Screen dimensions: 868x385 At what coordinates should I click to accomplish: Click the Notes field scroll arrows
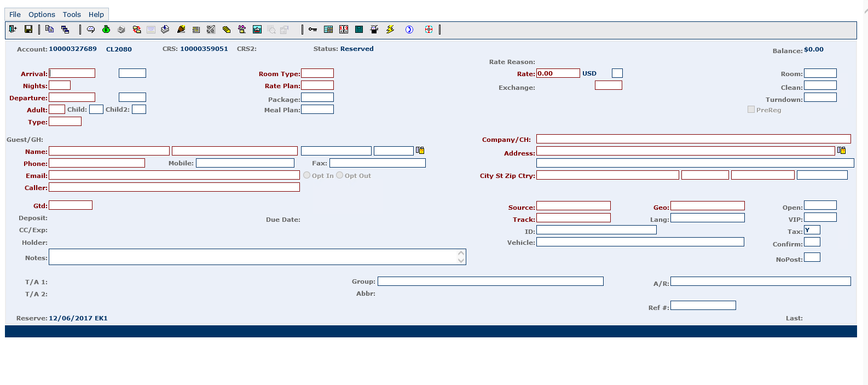pos(461,257)
